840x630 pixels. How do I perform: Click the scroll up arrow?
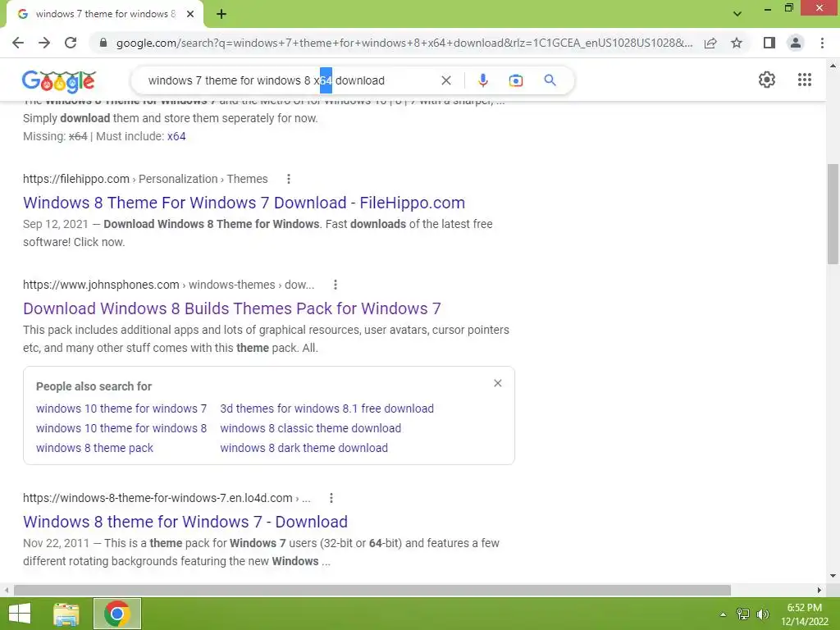pyautogui.click(x=833, y=66)
